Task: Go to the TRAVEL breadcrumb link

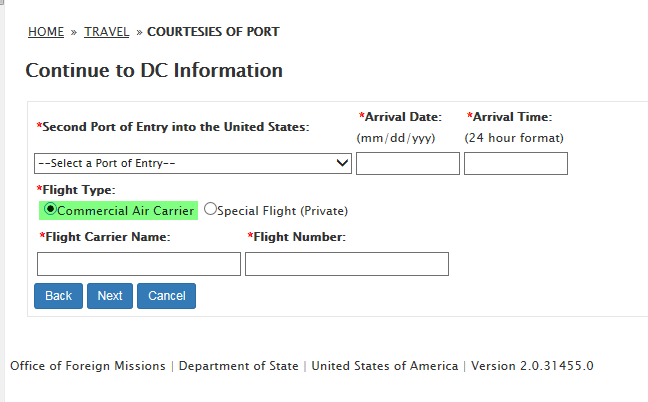Action: pyautogui.click(x=106, y=32)
